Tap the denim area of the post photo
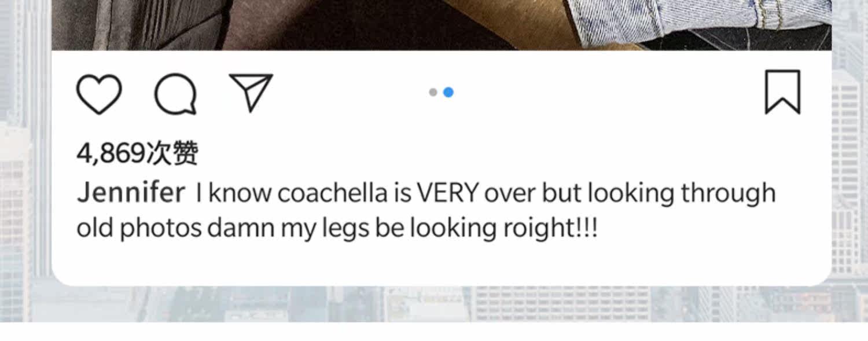The width and height of the screenshot is (868, 341). (694, 20)
